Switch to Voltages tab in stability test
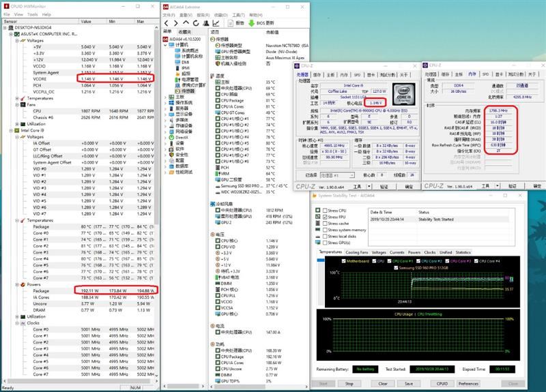Image resolution: width=546 pixels, height=392 pixels. (x=379, y=252)
